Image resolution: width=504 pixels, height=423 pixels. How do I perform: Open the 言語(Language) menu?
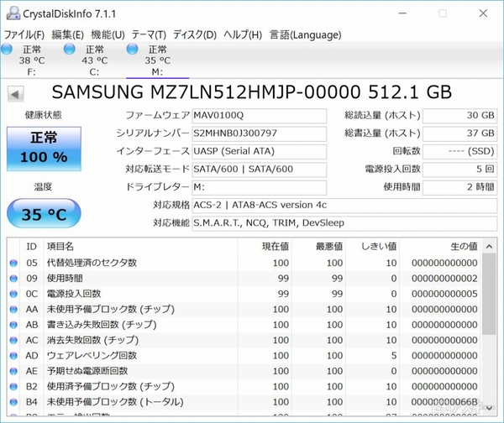[306, 34]
